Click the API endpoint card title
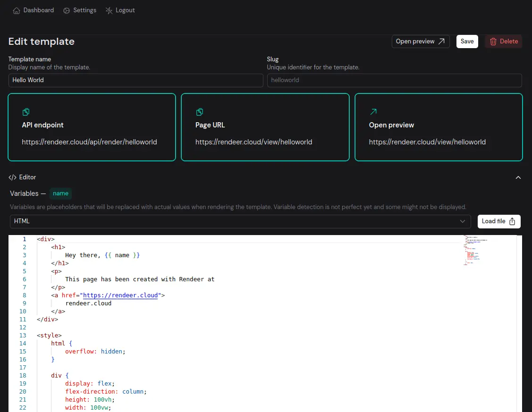532x412 pixels. pyautogui.click(x=43, y=125)
